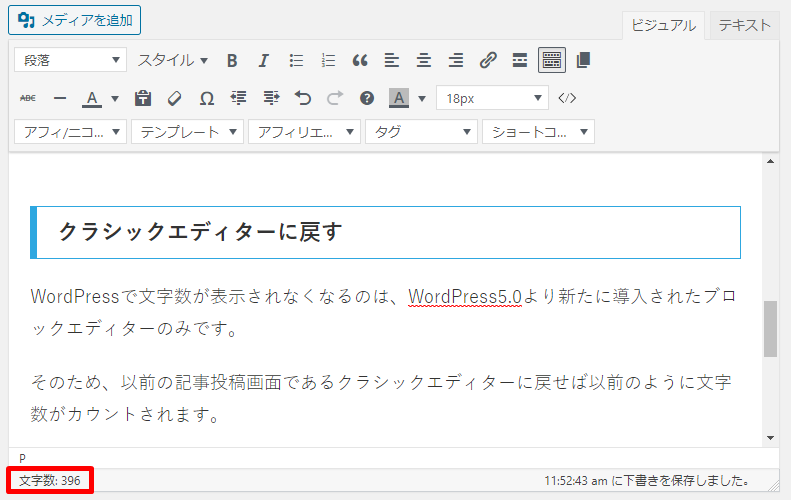The height and width of the screenshot is (500, 791).
Task: Click the insert link icon
Action: coord(488,60)
